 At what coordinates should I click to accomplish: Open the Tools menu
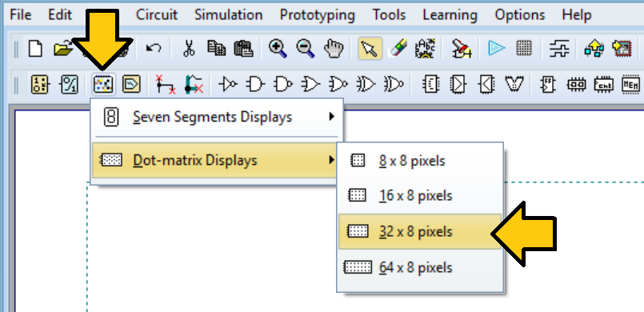pos(389,14)
